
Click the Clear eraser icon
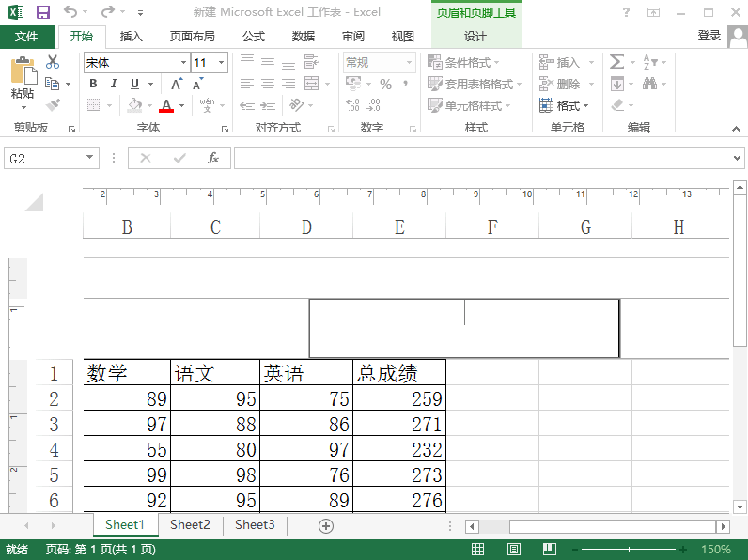click(x=617, y=105)
